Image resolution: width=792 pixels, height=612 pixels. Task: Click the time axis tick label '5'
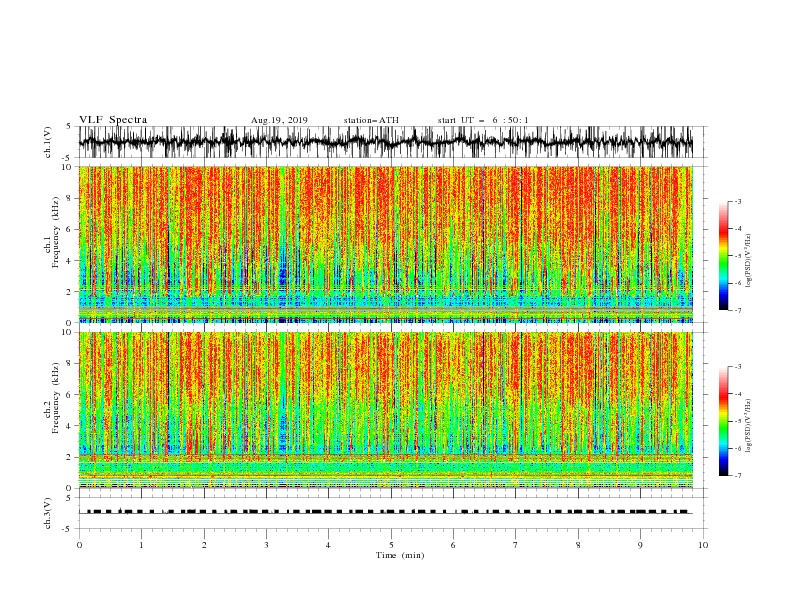391,545
